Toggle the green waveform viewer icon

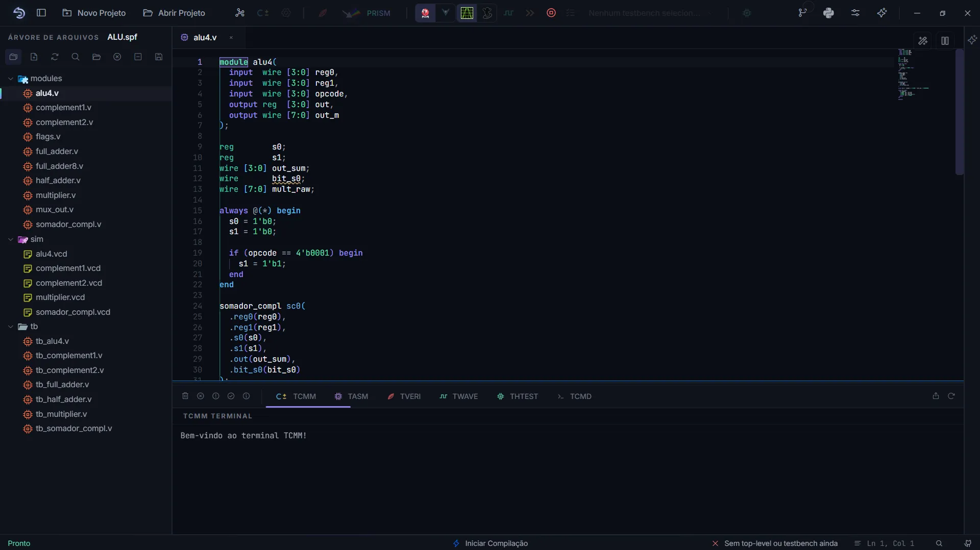(x=467, y=13)
